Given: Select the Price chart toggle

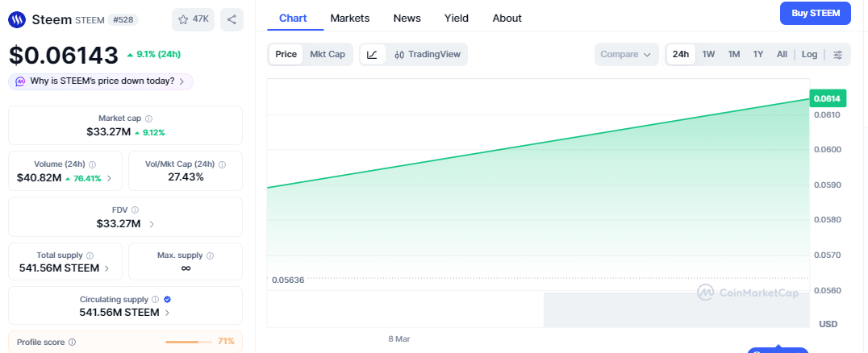Looking at the screenshot, I should (286, 54).
